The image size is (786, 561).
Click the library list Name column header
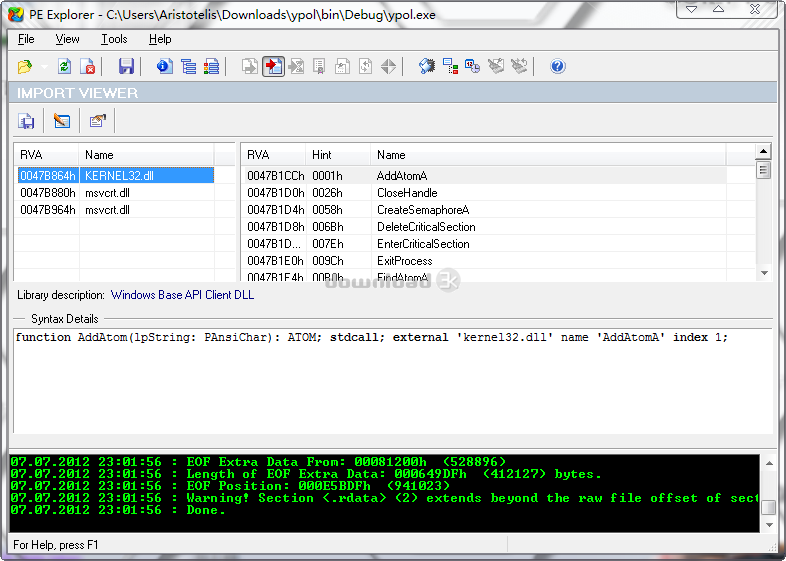[x=146, y=155]
